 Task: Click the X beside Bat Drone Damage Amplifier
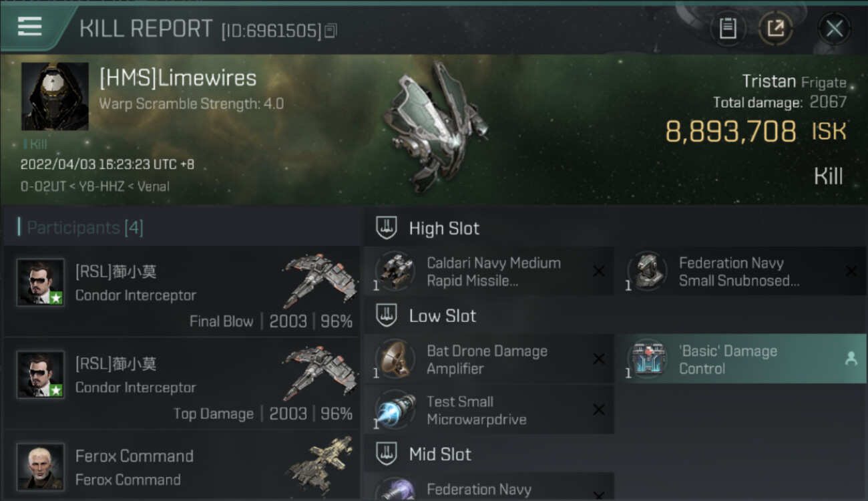[x=599, y=359]
